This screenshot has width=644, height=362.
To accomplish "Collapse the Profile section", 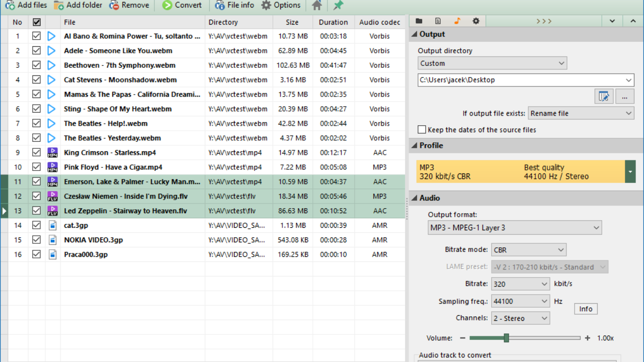I will (x=415, y=145).
